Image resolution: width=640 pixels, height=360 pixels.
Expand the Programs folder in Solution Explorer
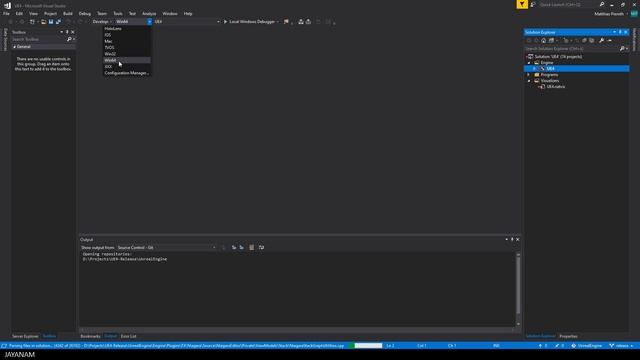[529, 75]
